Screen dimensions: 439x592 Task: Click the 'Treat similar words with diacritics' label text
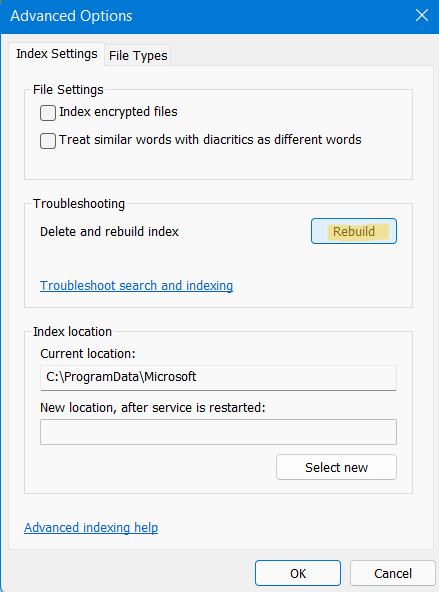pyautogui.click(x=210, y=140)
